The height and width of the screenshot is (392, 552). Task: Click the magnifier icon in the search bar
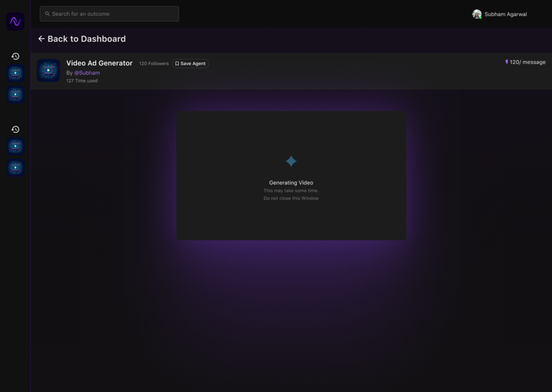tap(47, 14)
